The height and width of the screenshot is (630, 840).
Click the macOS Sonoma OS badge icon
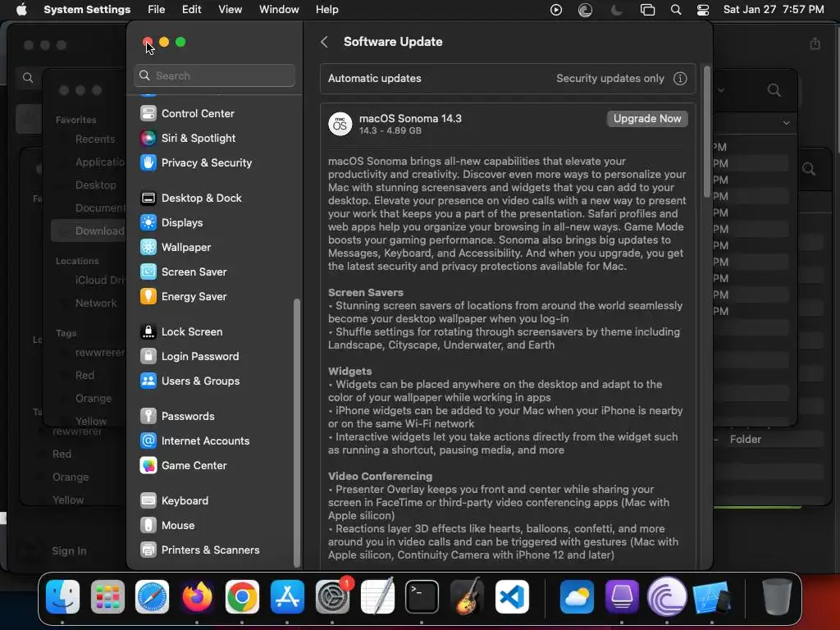click(340, 125)
